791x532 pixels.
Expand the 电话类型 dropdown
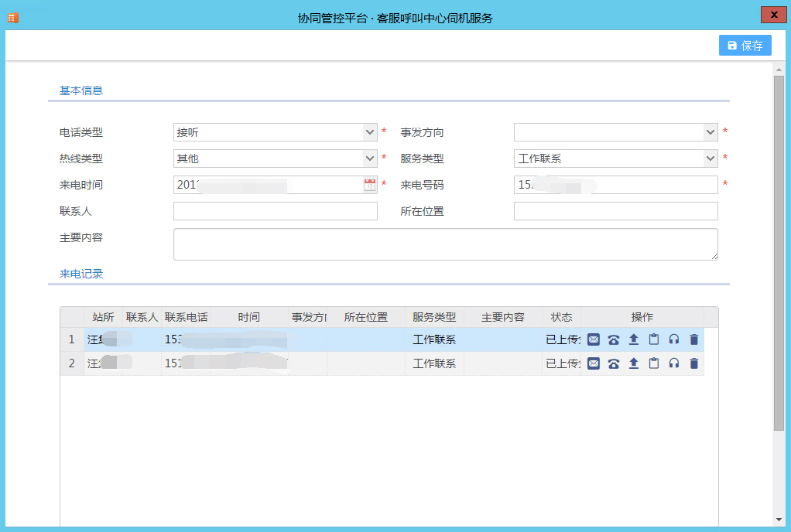click(370, 132)
